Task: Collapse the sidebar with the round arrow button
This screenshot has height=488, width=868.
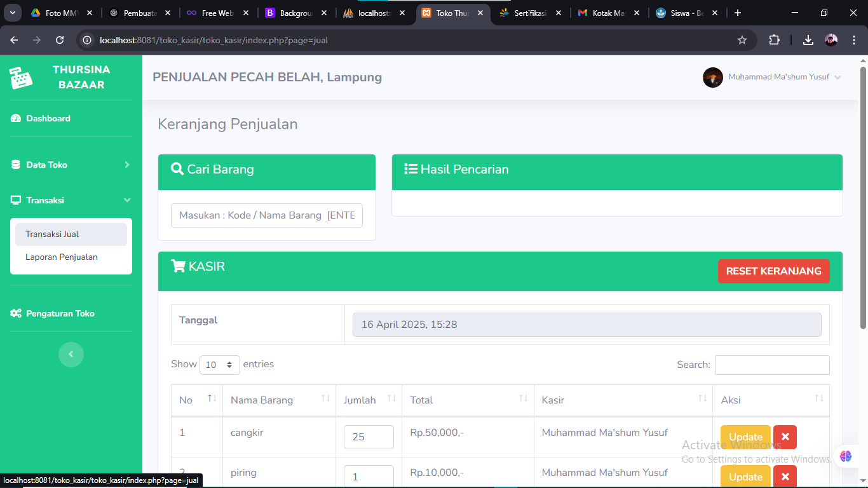Action: (x=71, y=354)
